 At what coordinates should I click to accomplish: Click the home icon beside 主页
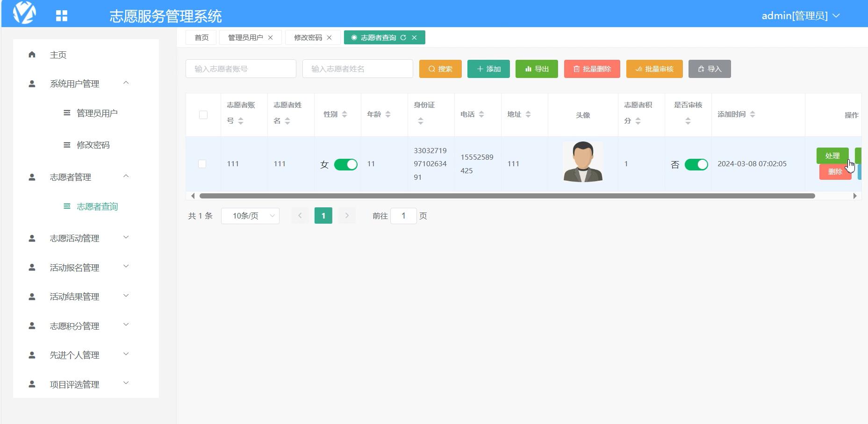click(x=32, y=55)
